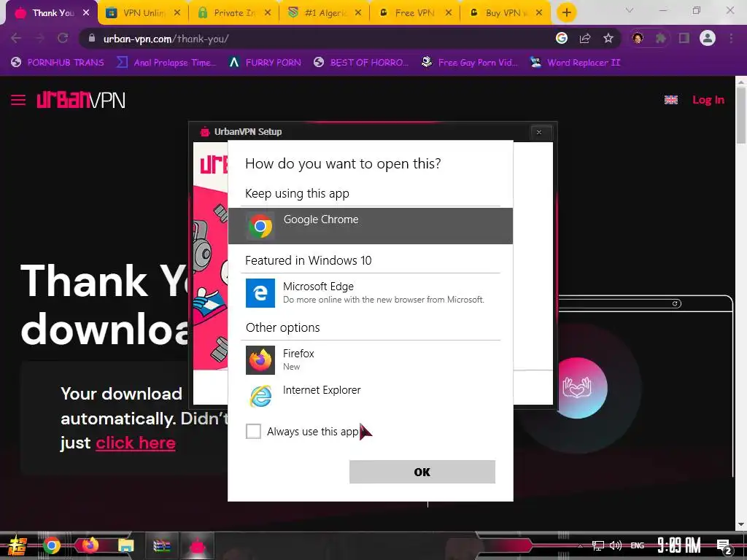Open Chrome's three-dot menu
This screenshot has width=747, height=560.
tap(731, 39)
